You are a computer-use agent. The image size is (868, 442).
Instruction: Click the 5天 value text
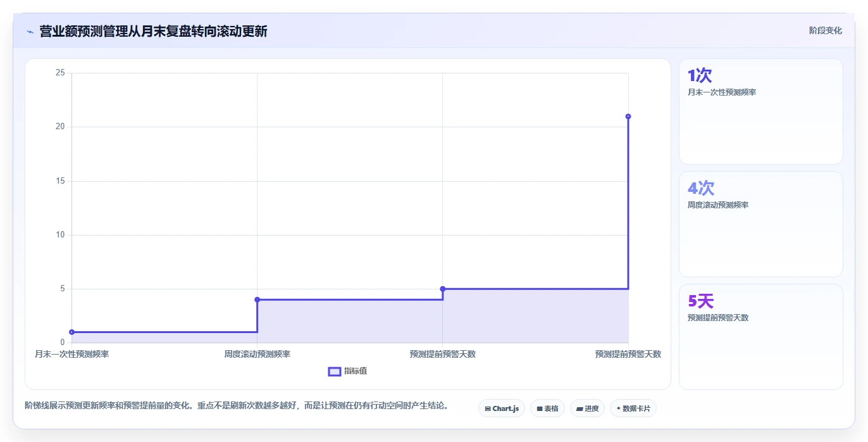pyautogui.click(x=700, y=301)
